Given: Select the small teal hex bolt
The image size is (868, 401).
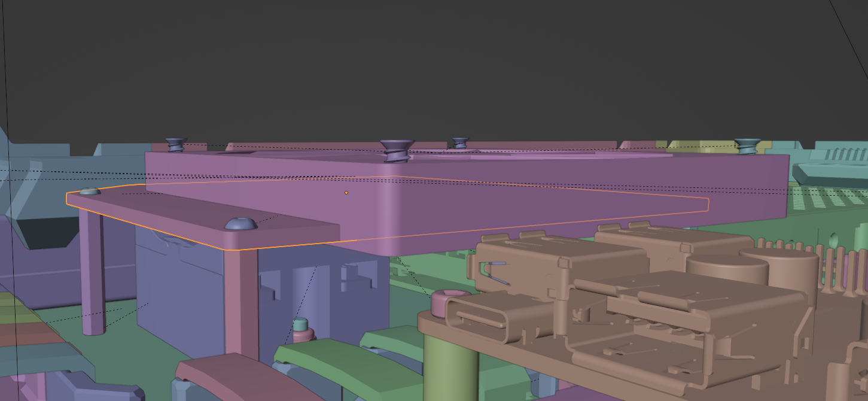Looking at the screenshot, I should point(301,324).
